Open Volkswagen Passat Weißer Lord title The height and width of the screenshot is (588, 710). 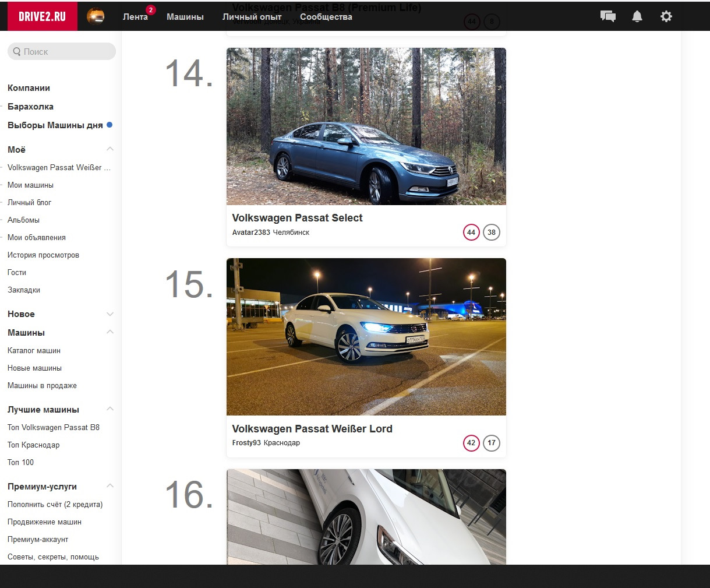click(312, 429)
